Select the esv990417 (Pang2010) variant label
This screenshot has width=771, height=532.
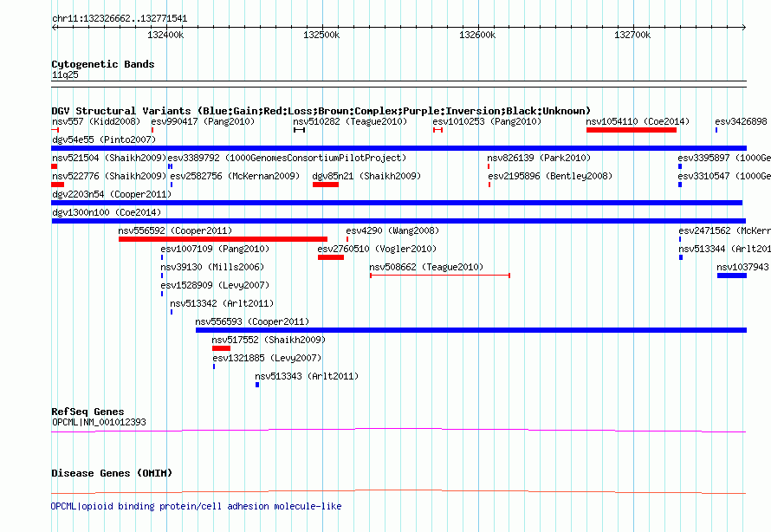point(203,121)
